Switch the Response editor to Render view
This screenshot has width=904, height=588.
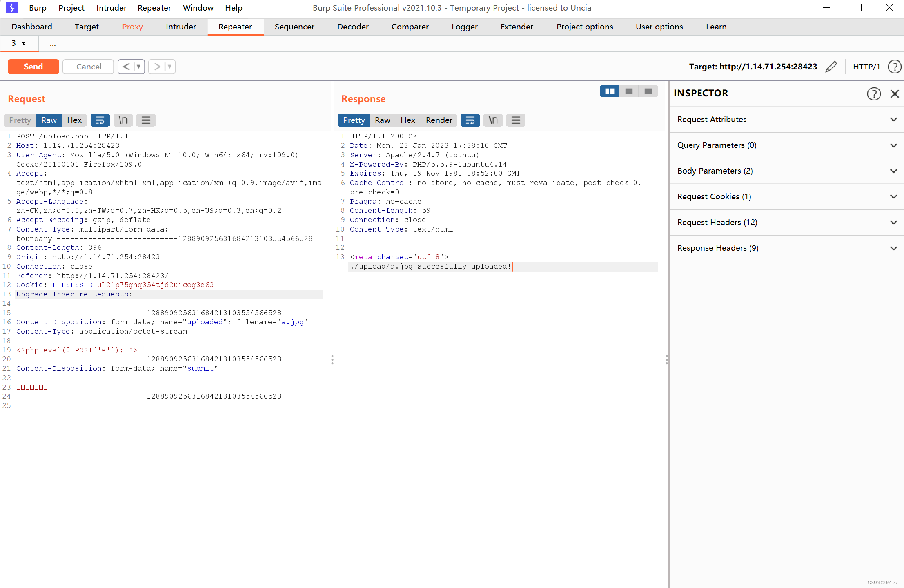click(x=439, y=120)
